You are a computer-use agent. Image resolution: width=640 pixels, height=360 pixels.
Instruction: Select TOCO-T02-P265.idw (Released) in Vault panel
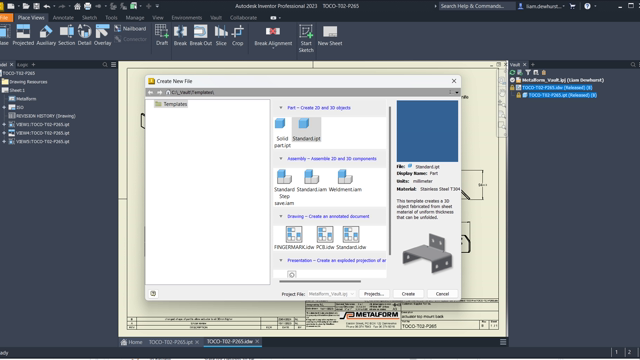tap(557, 87)
